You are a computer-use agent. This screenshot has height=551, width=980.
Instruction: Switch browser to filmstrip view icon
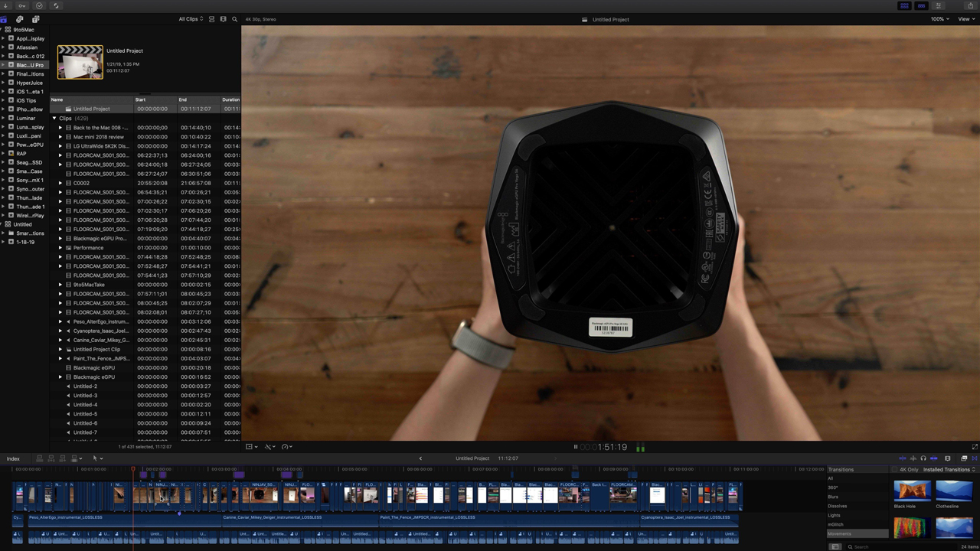(223, 19)
